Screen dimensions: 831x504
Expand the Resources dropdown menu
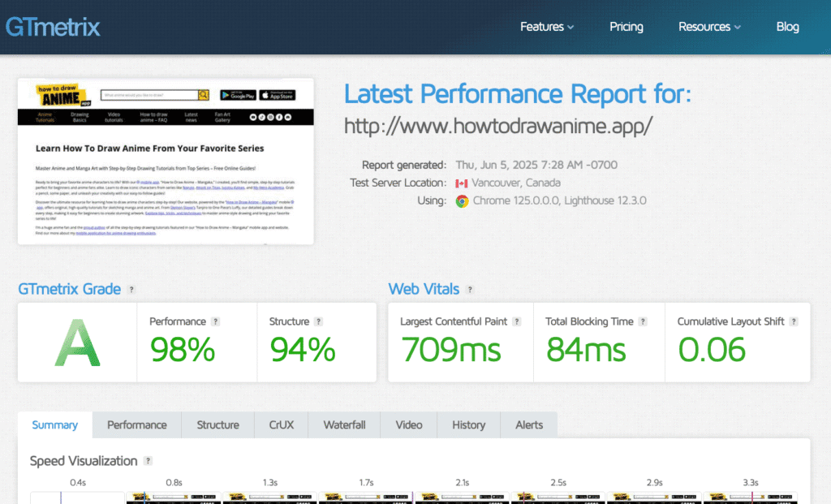pyautogui.click(x=709, y=27)
